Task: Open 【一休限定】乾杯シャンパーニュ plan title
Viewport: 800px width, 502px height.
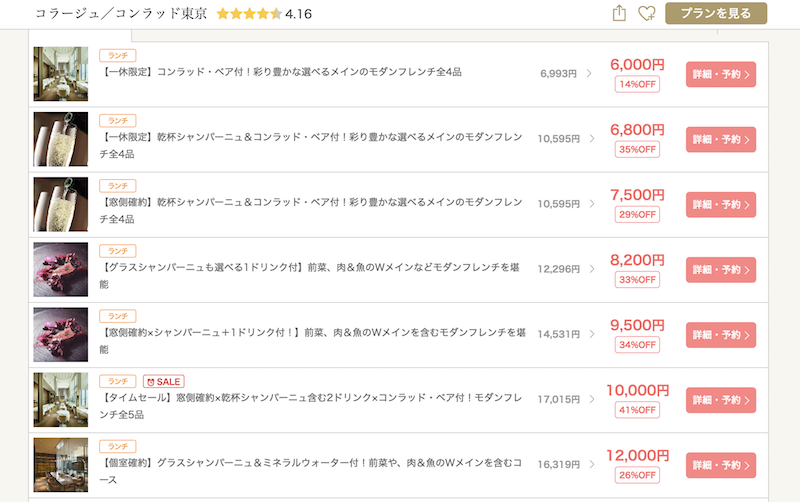Action: [x=311, y=145]
